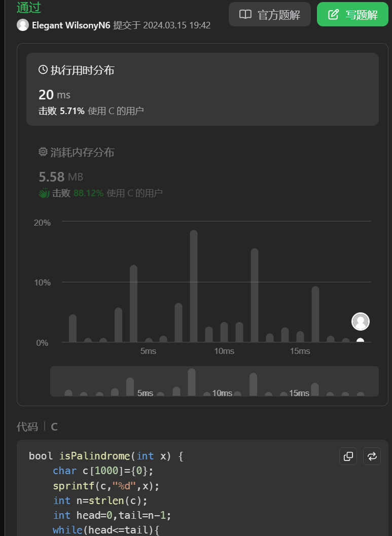
Task: Click the chart bar just before 5ms
Action: pos(134,303)
